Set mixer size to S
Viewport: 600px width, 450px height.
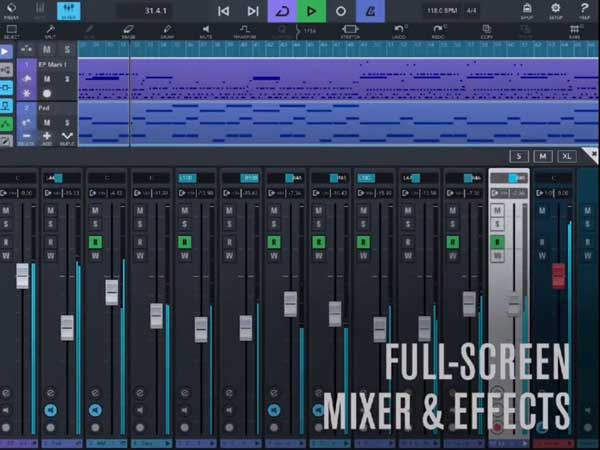coord(518,156)
